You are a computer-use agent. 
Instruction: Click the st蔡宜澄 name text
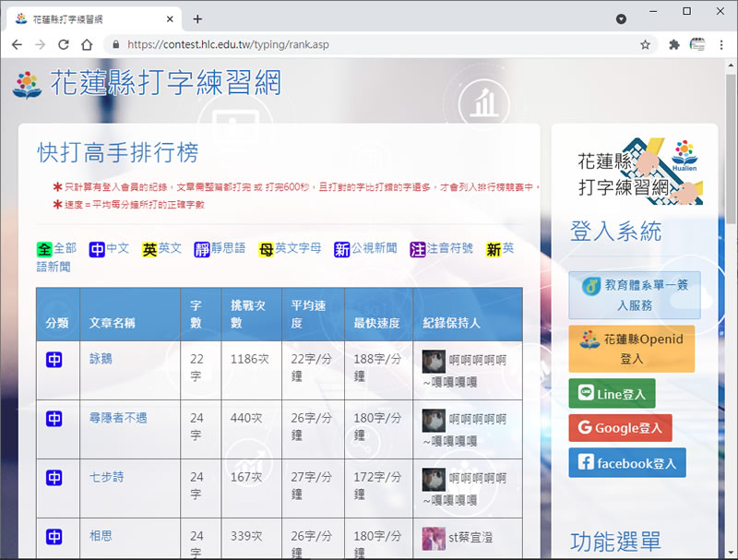[x=470, y=538]
